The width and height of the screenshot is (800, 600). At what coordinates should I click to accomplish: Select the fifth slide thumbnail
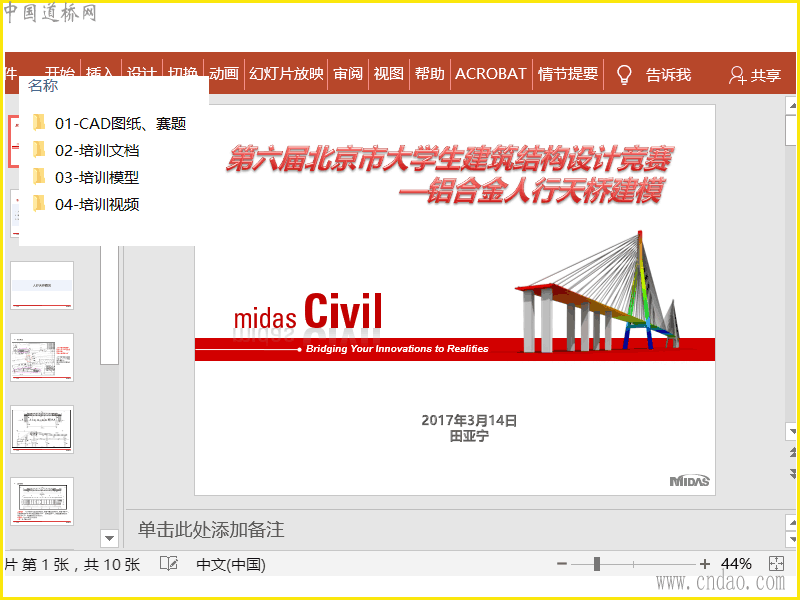pos(42,429)
